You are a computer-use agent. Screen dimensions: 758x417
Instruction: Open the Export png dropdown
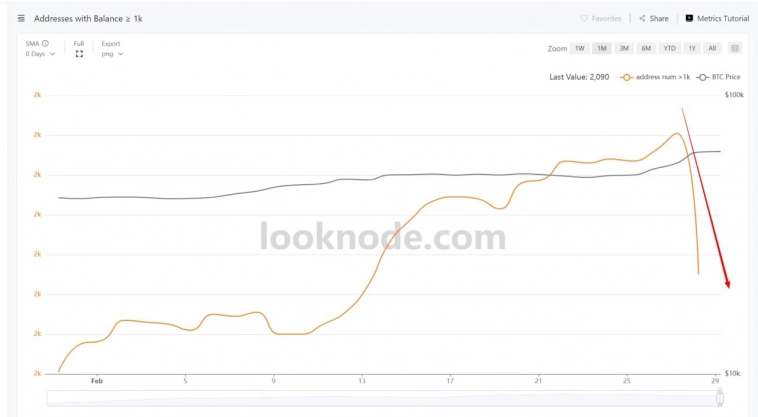click(x=112, y=54)
